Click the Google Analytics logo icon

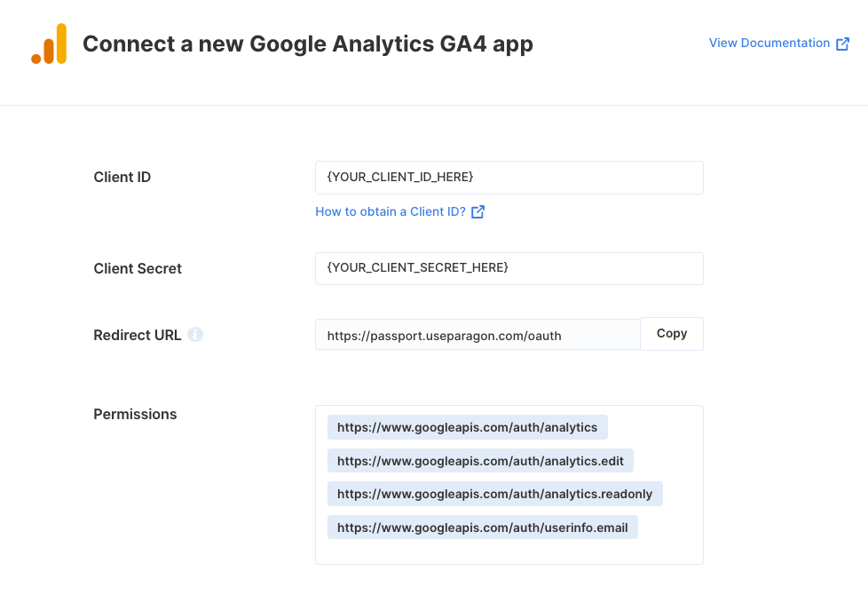pyautogui.click(x=49, y=44)
